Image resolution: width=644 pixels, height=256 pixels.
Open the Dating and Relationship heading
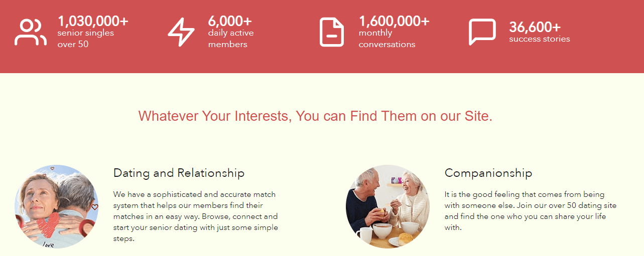pyautogui.click(x=179, y=173)
